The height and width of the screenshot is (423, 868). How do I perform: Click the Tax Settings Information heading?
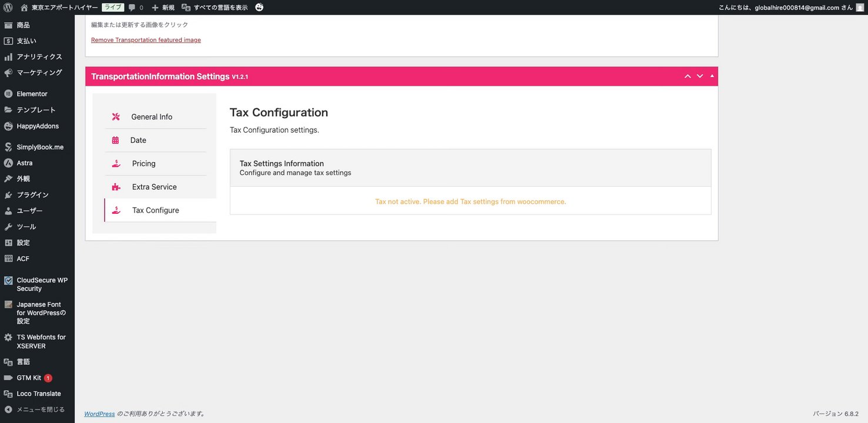pos(281,163)
